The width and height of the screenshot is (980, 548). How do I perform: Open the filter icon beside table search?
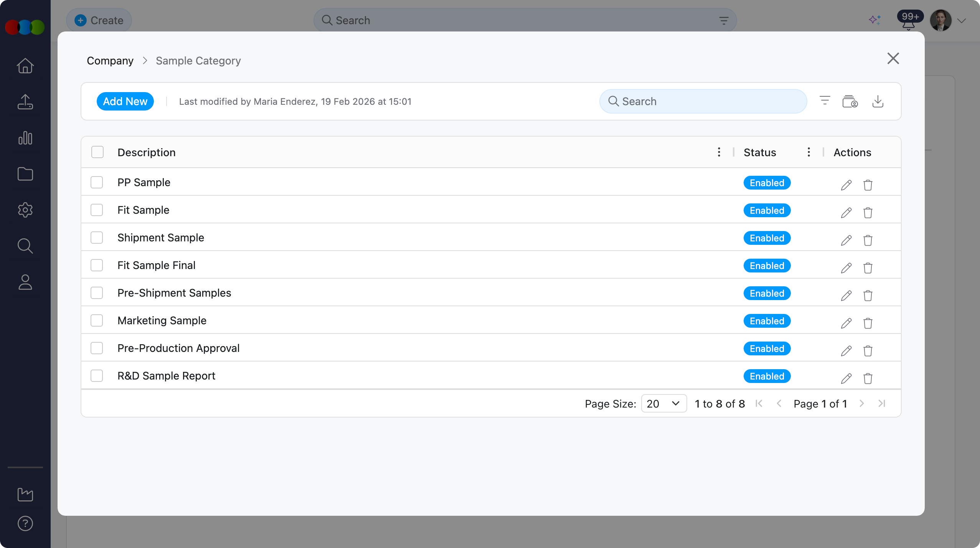[825, 101]
